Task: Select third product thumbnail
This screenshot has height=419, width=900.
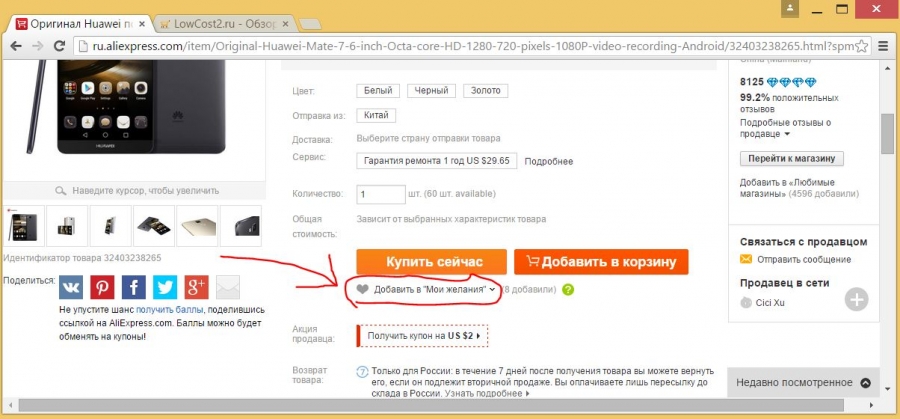Action: tap(110, 226)
